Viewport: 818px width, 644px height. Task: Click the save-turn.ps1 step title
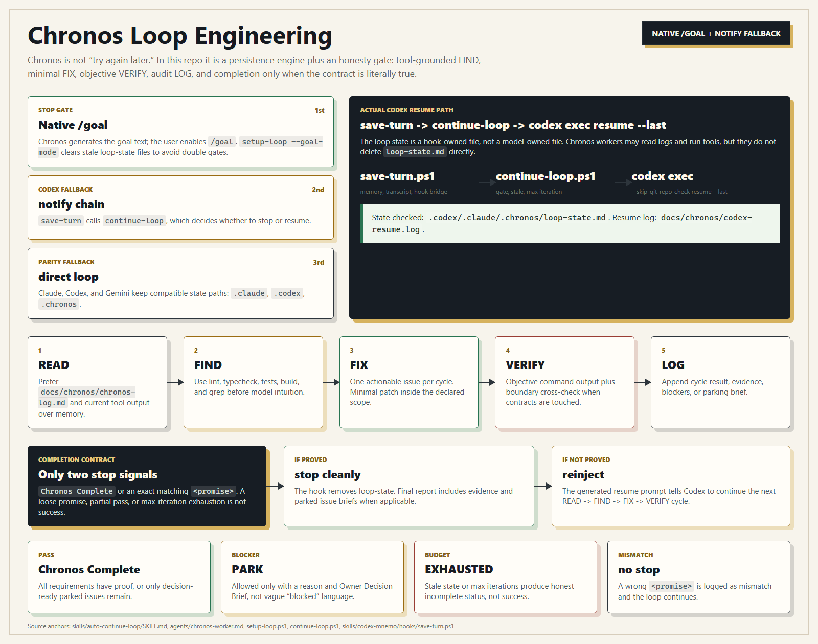point(397,176)
